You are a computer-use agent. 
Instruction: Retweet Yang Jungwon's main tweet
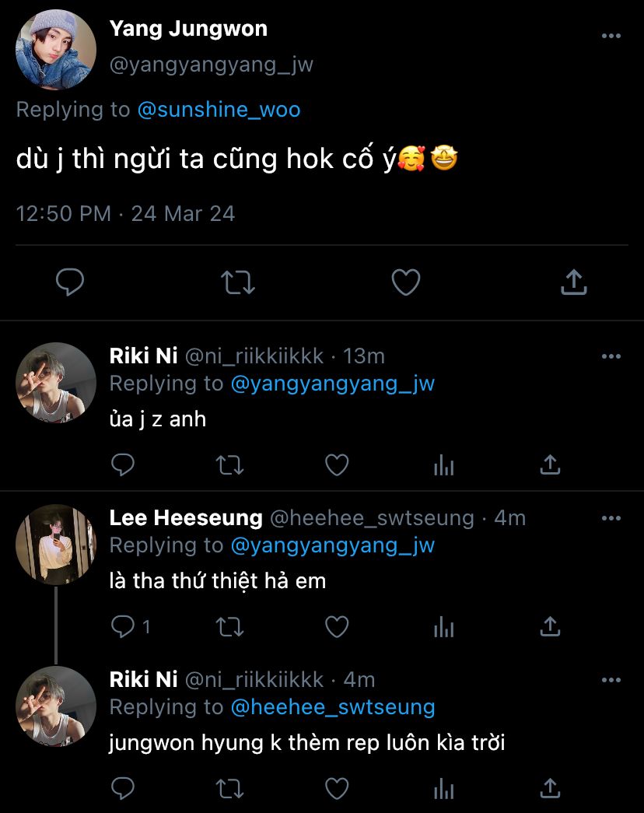238,283
